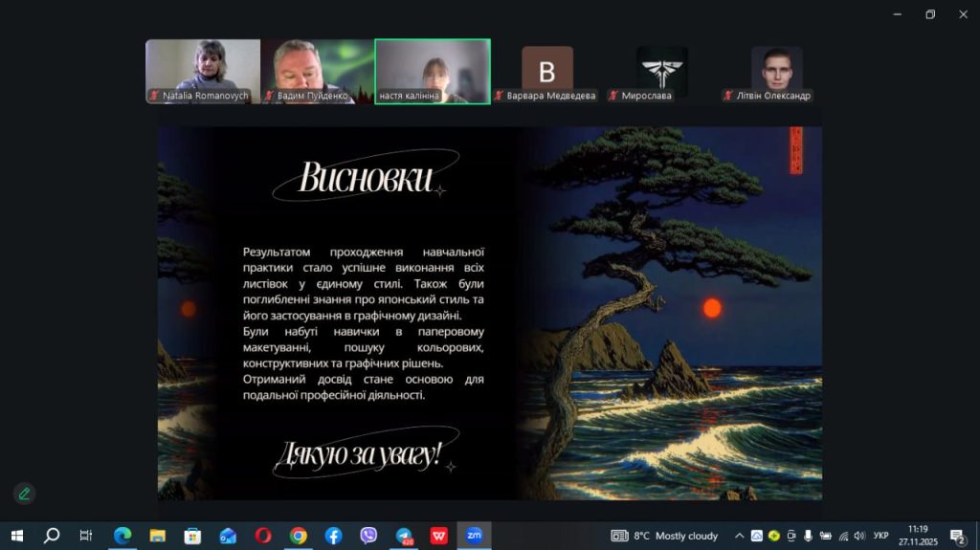Click the green annotation pencil icon
Image resolution: width=980 pixels, height=550 pixels.
(x=24, y=494)
